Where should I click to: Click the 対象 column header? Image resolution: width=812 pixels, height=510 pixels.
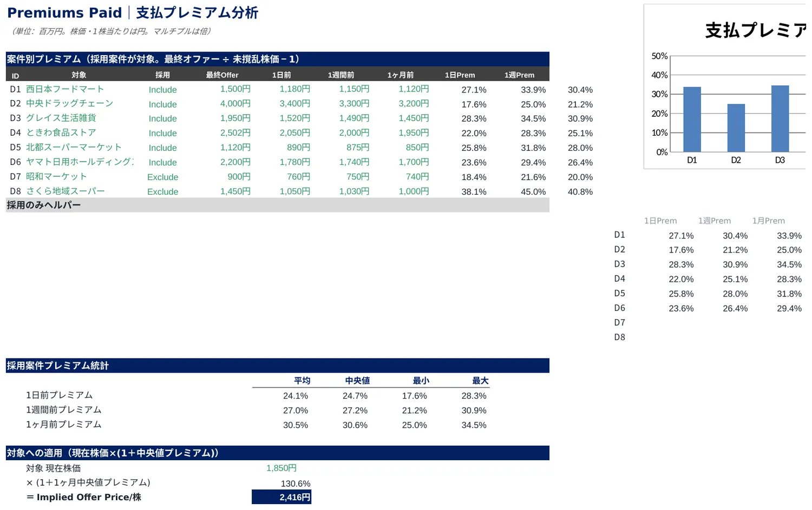coord(79,75)
